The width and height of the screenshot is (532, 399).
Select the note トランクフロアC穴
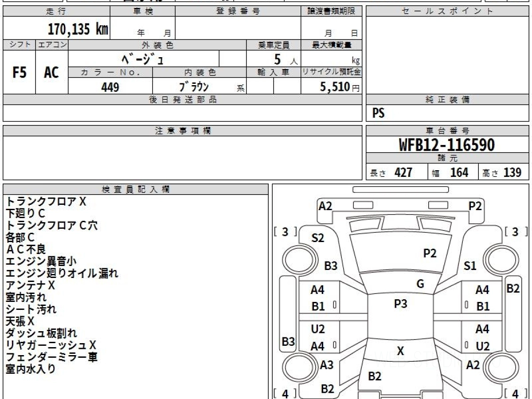[x=51, y=226]
